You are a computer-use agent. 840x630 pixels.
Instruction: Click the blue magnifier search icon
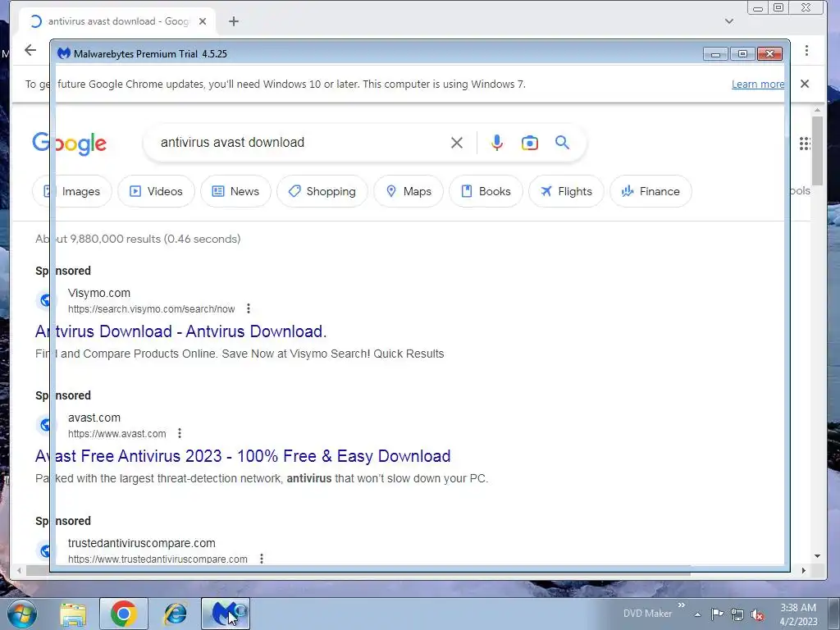click(x=562, y=143)
